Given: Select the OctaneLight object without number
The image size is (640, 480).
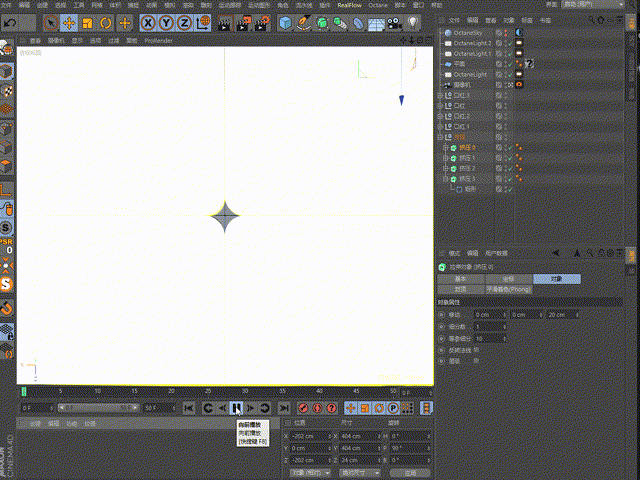Looking at the screenshot, I should pos(470,75).
